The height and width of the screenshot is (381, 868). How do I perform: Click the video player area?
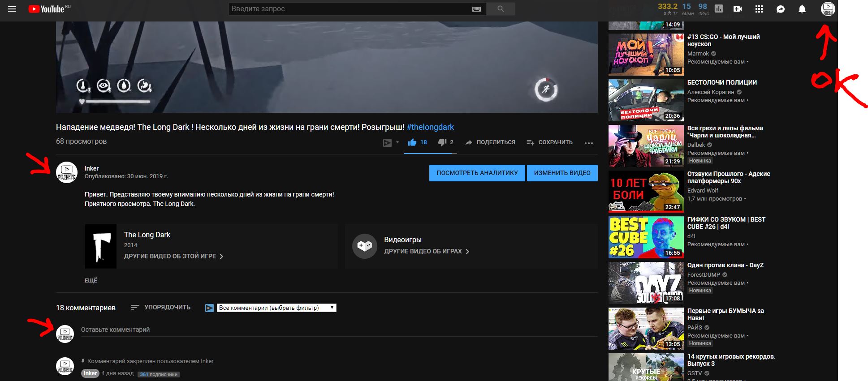click(327, 67)
